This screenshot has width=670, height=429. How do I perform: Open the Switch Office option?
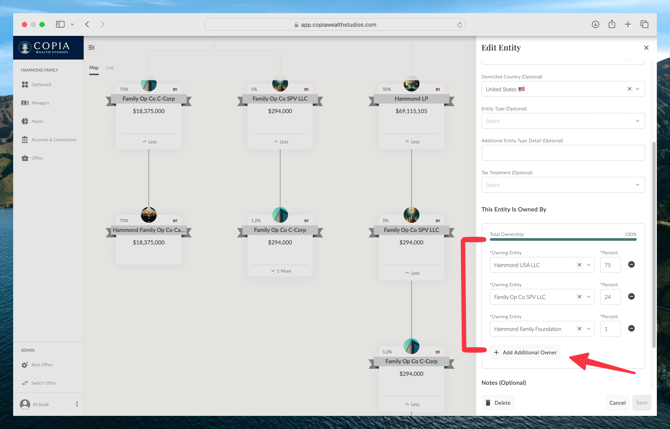[x=43, y=383]
